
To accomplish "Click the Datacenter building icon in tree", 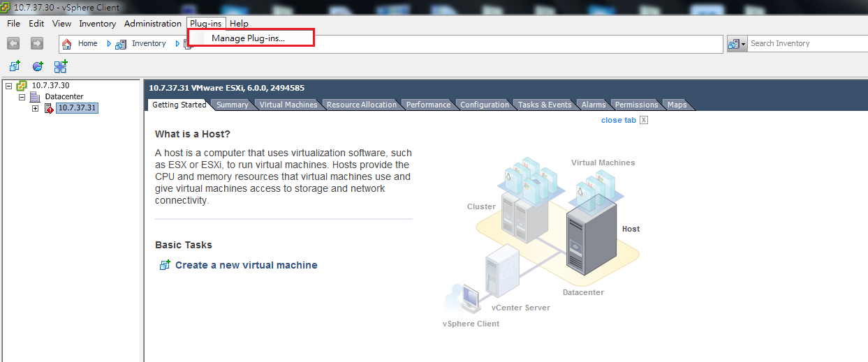I will point(35,97).
